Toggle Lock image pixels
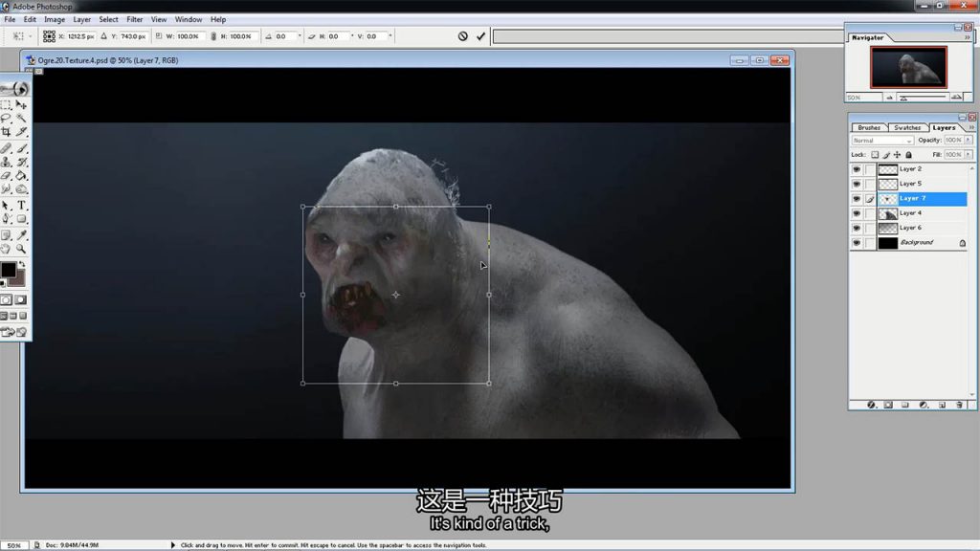Screen dimensions: 980x551 [886, 155]
